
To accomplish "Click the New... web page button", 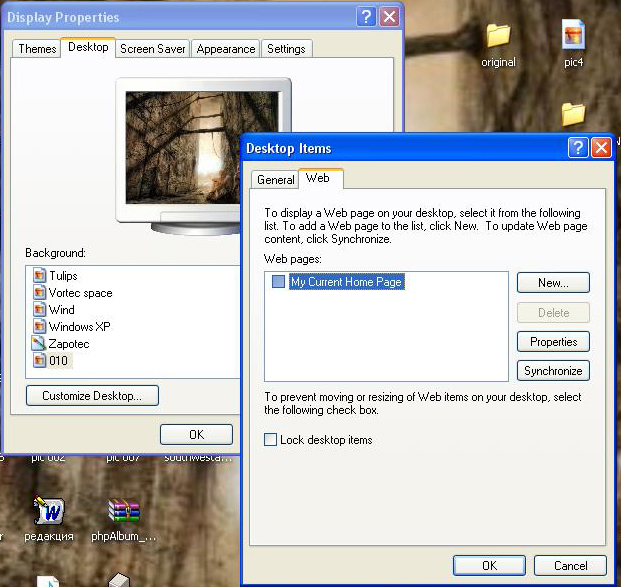I will coord(553,283).
